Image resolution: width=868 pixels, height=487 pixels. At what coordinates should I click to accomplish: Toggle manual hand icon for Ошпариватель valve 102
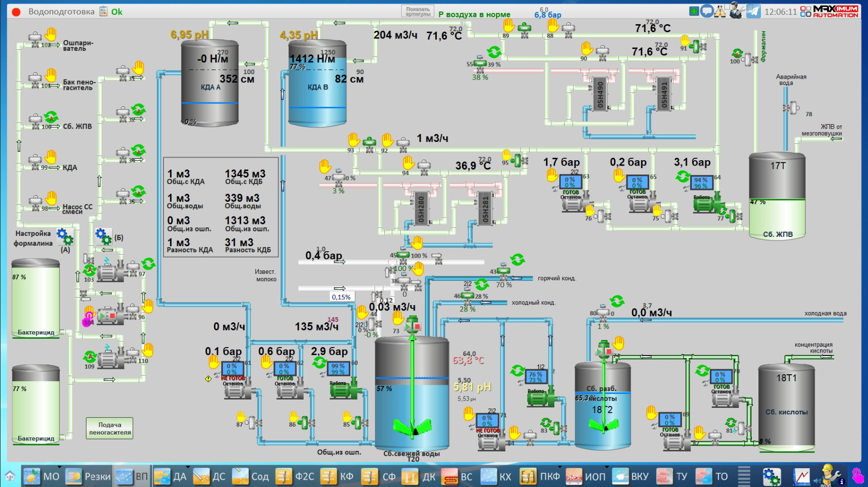click(51, 34)
